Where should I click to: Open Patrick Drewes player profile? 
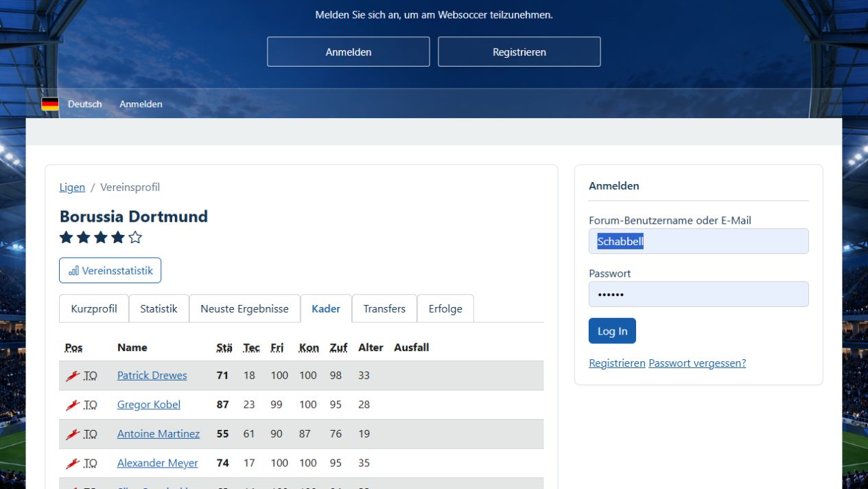click(152, 376)
